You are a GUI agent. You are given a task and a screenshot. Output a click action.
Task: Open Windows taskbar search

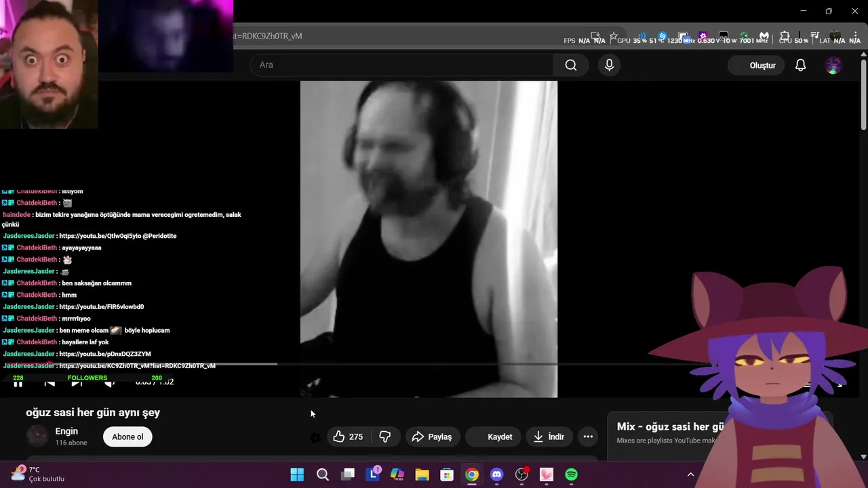pos(323,474)
